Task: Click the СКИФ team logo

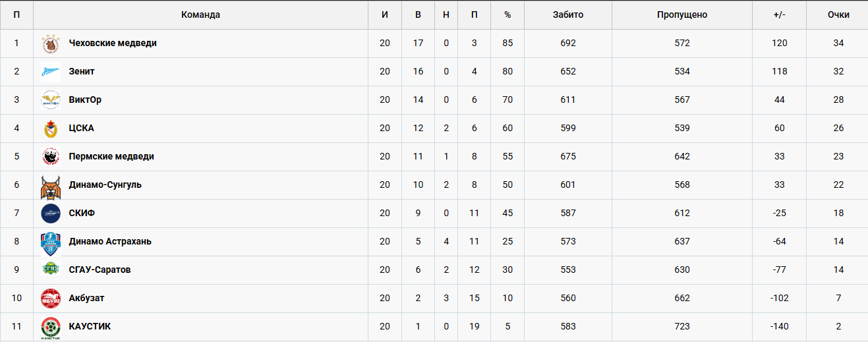Action: point(51,214)
